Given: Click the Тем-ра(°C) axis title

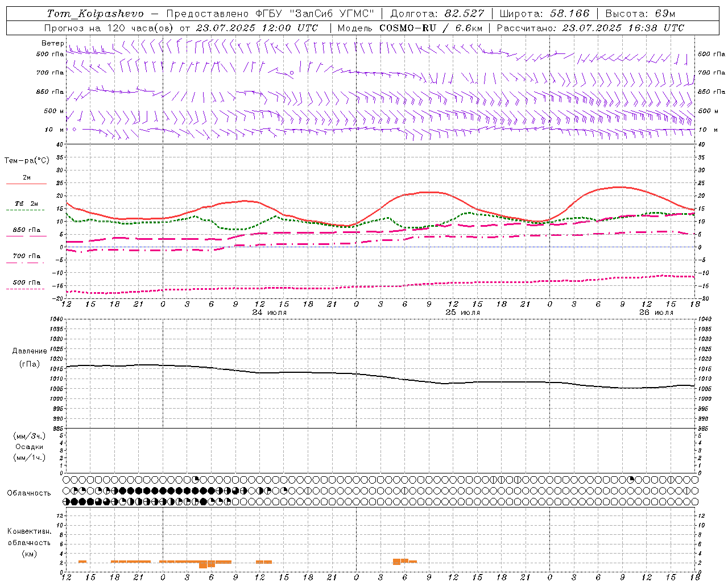Looking at the screenshot, I should coord(27,161).
